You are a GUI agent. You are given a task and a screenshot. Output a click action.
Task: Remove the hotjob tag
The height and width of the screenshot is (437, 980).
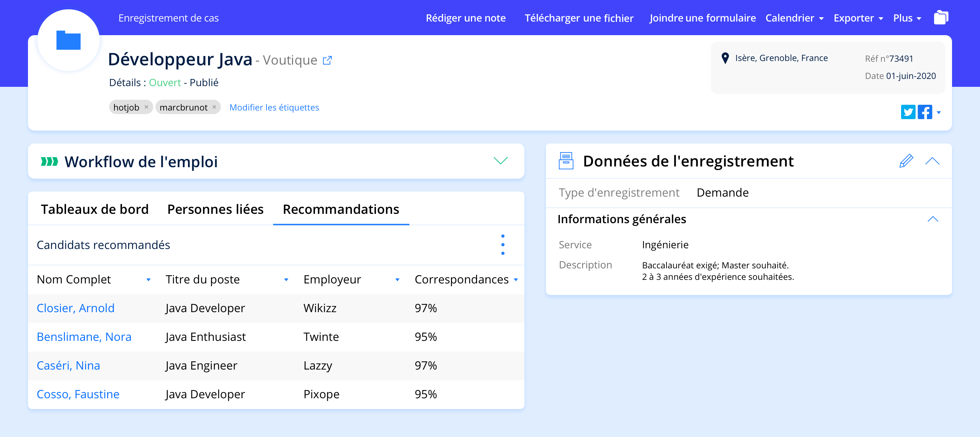pos(146,107)
